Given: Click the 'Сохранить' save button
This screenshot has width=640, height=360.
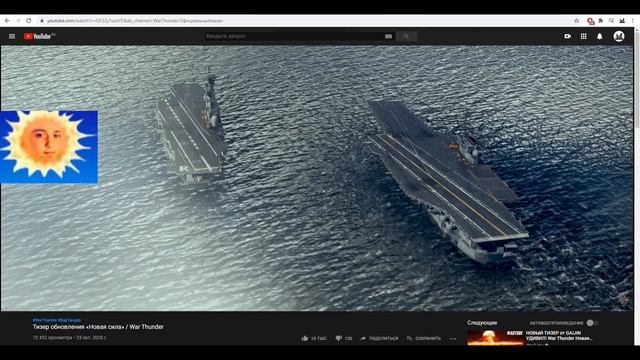Looking at the screenshot, I should [x=424, y=338].
